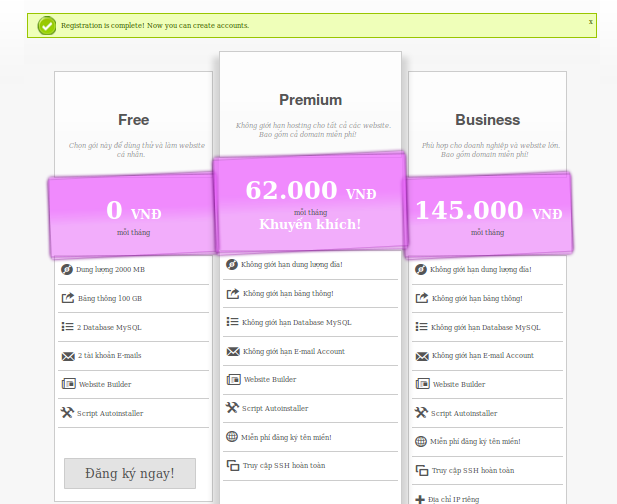The height and width of the screenshot is (504, 617).
Task: Click the Premium plan Website Builder icon
Action: (232, 380)
